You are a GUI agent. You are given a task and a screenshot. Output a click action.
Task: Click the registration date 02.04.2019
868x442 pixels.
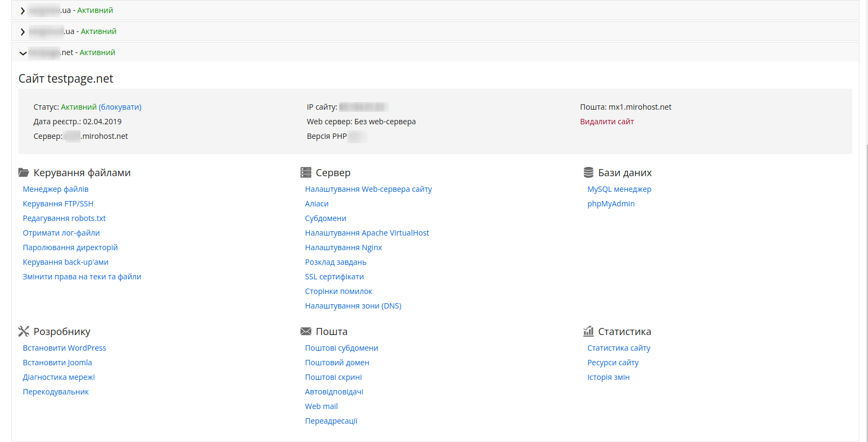click(x=102, y=122)
